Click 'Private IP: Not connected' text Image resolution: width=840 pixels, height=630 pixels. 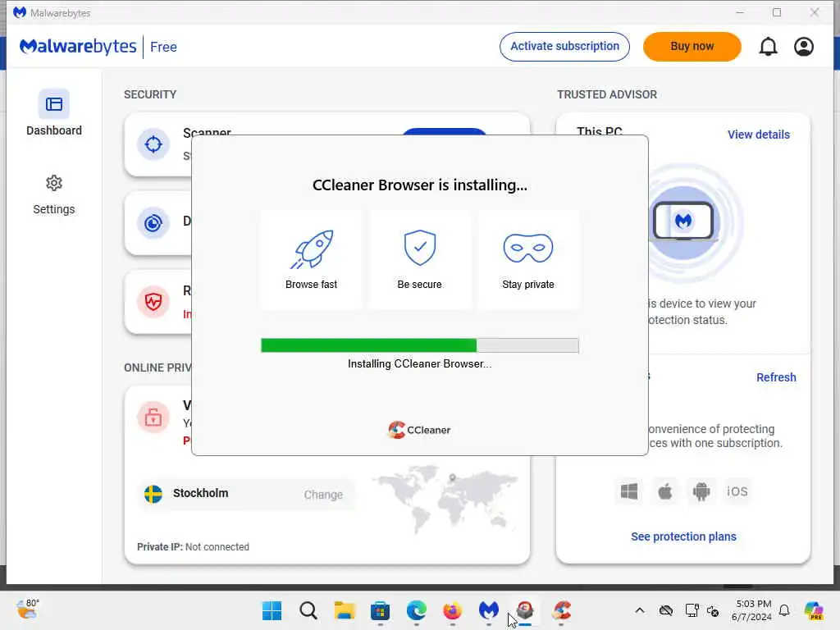193,547
